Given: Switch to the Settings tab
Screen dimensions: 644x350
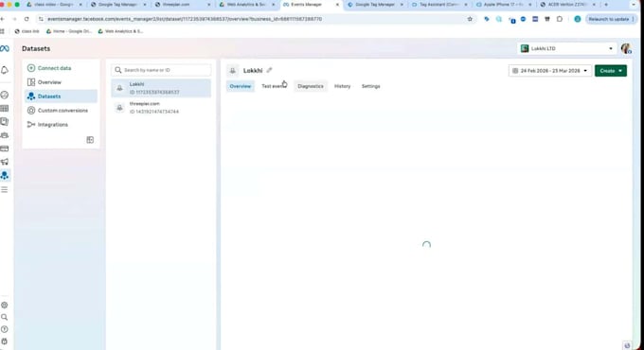Looking at the screenshot, I should click(x=370, y=86).
